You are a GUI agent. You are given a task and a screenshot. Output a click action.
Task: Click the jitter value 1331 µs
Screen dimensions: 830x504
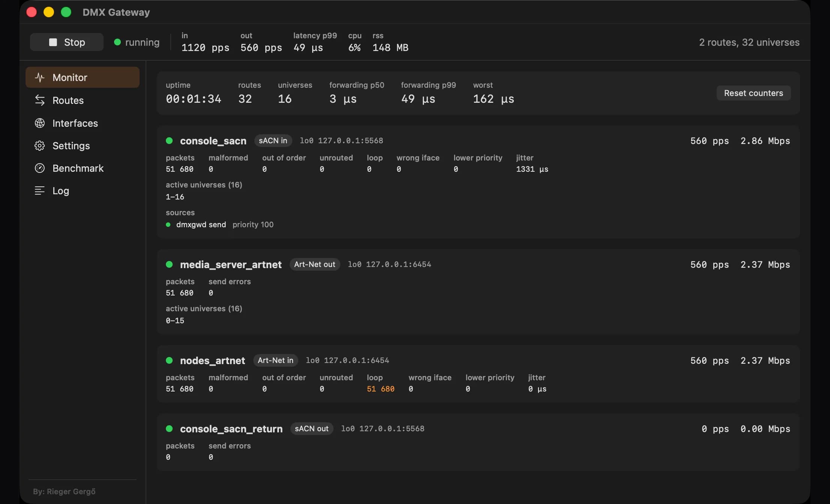point(532,169)
